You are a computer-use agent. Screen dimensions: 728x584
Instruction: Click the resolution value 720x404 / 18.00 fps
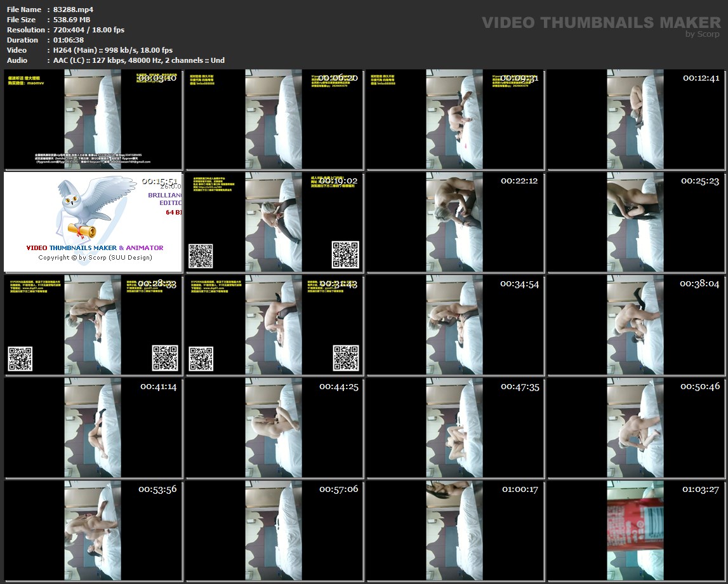tap(89, 30)
